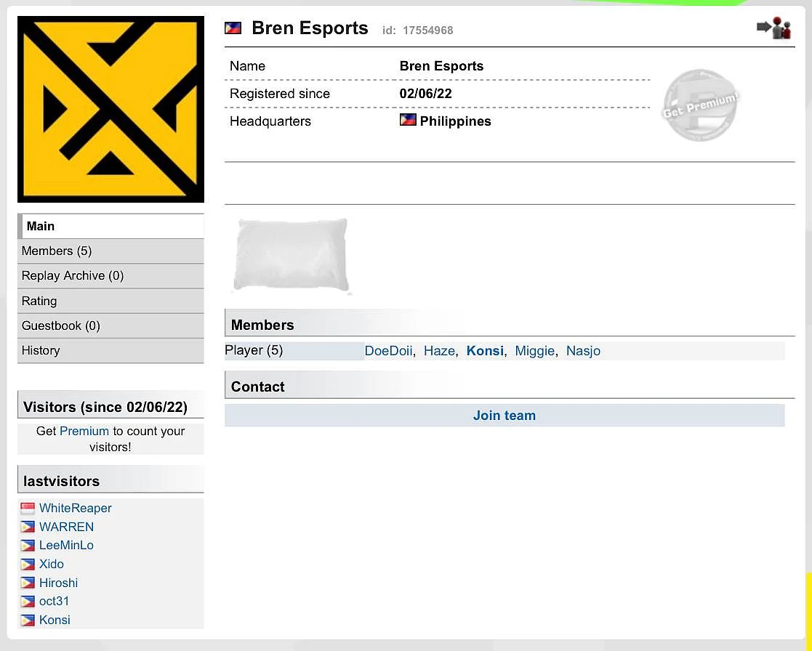Click the flag icon beside WARREN
Image resolution: width=812 pixels, height=651 pixels.
pyautogui.click(x=28, y=527)
